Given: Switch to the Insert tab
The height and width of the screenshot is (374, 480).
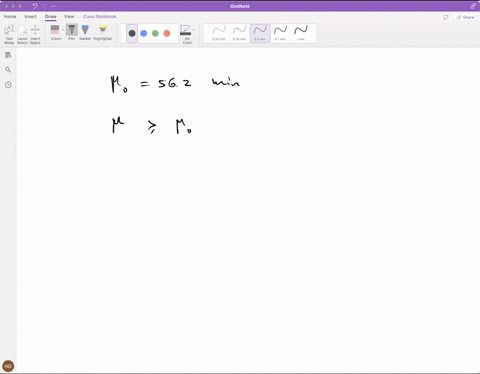Looking at the screenshot, I should coord(30,16).
